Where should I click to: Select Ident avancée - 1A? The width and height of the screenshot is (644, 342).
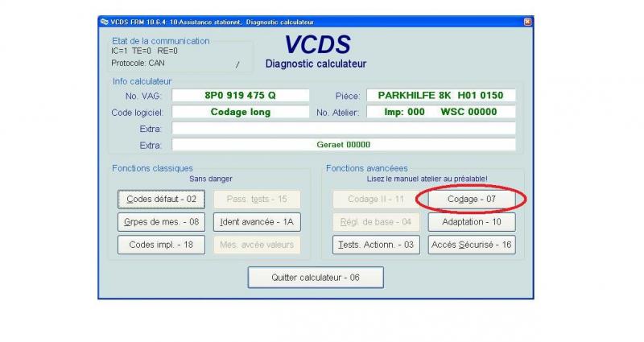click(x=257, y=222)
